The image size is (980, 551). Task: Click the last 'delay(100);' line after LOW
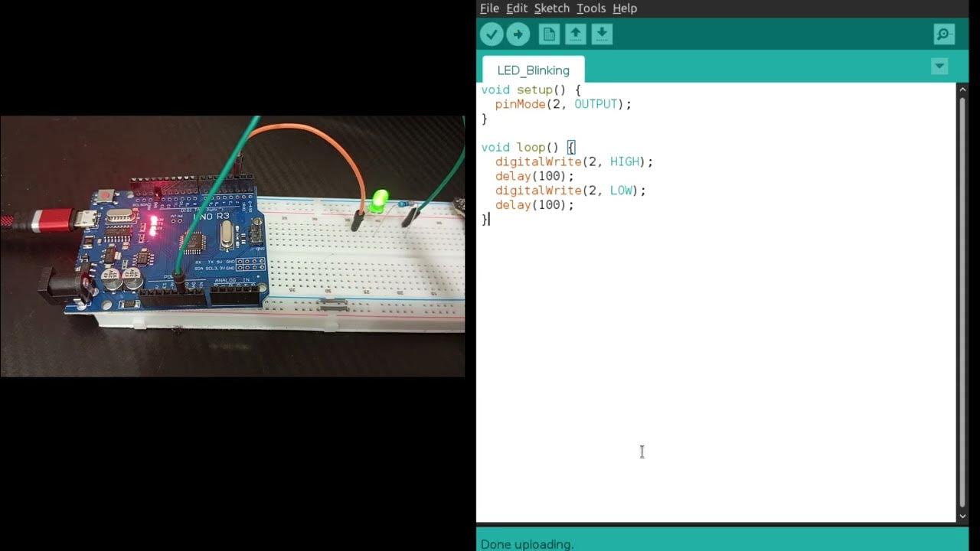coord(534,205)
